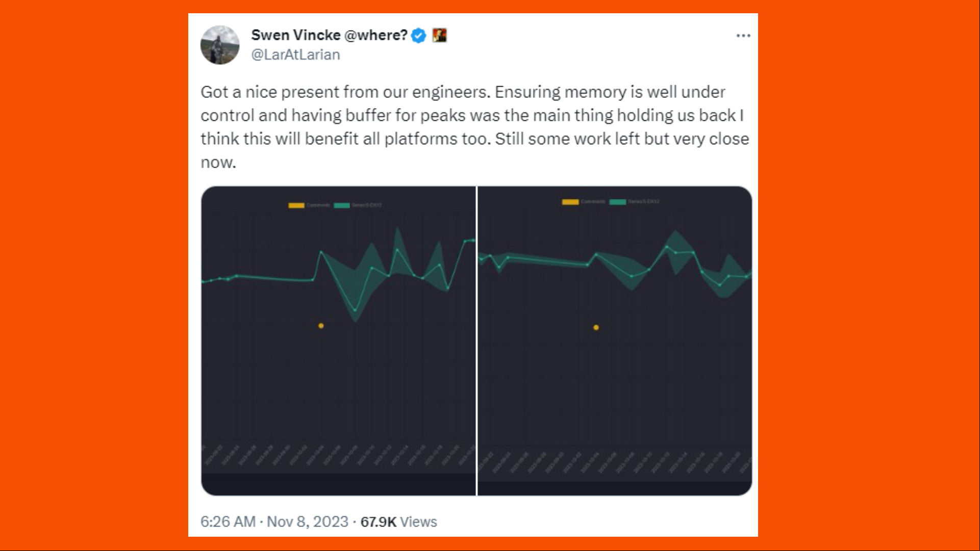980x551 pixels.
Task: Click the 67.9K Views count
Action: click(x=399, y=521)
